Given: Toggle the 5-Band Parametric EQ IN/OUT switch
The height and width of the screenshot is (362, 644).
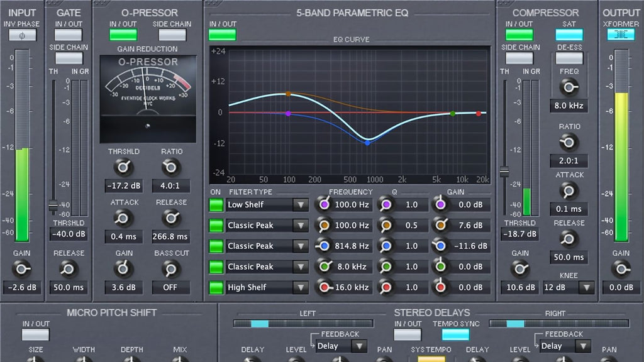Looking at the screenshot, I should [222, 35].
